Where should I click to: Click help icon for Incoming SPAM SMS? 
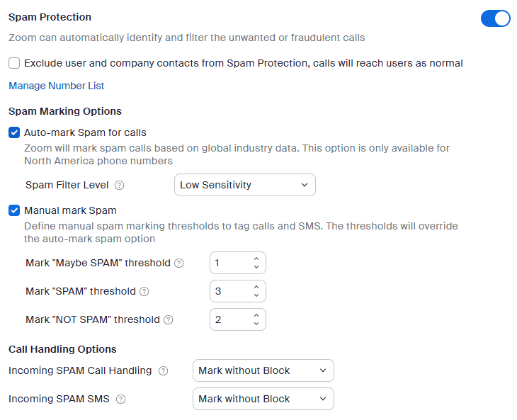click(120, 399)
